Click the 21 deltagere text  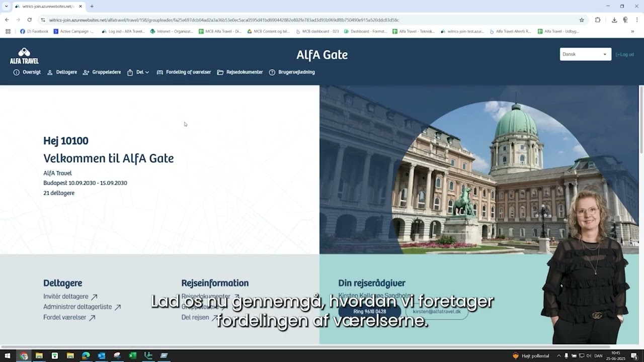[59, 193]
